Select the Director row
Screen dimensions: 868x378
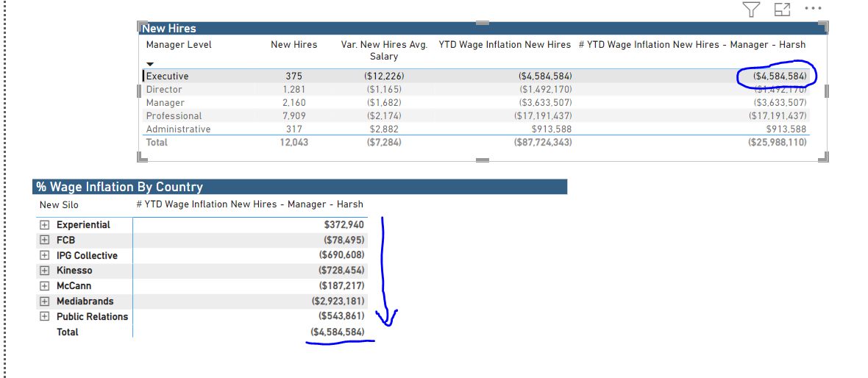click(x=477, y=89)
